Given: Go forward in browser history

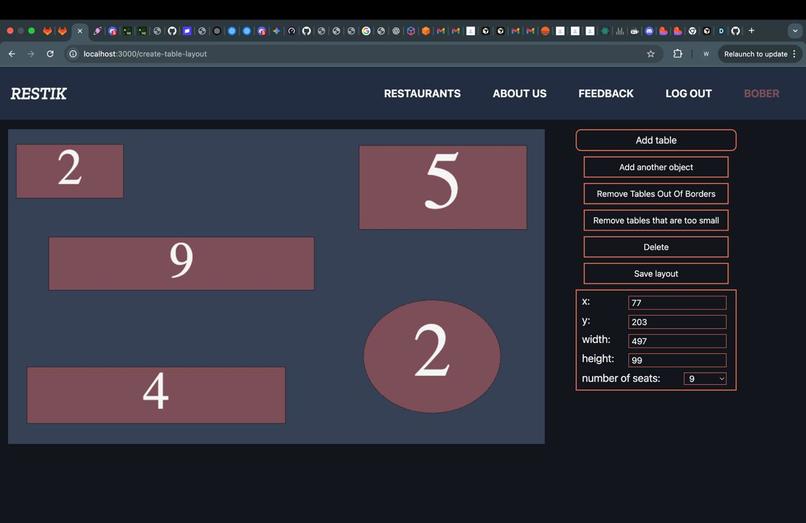Looking at the screenshot, I should pos(31,53).
